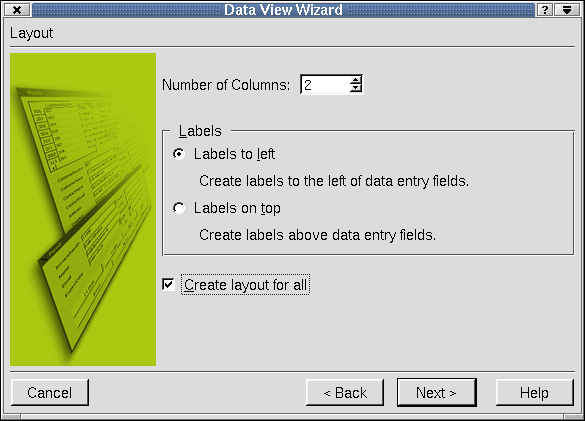Open the Help button at bottom right
This screenshot has height=421, width=585.
(x=534, y=392)
